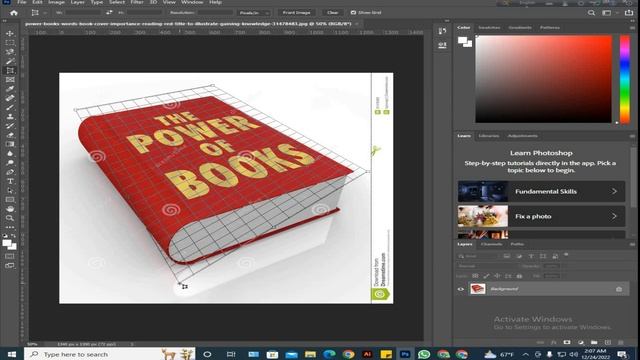Change screen mode icon in toolbar

coord(10,266)
